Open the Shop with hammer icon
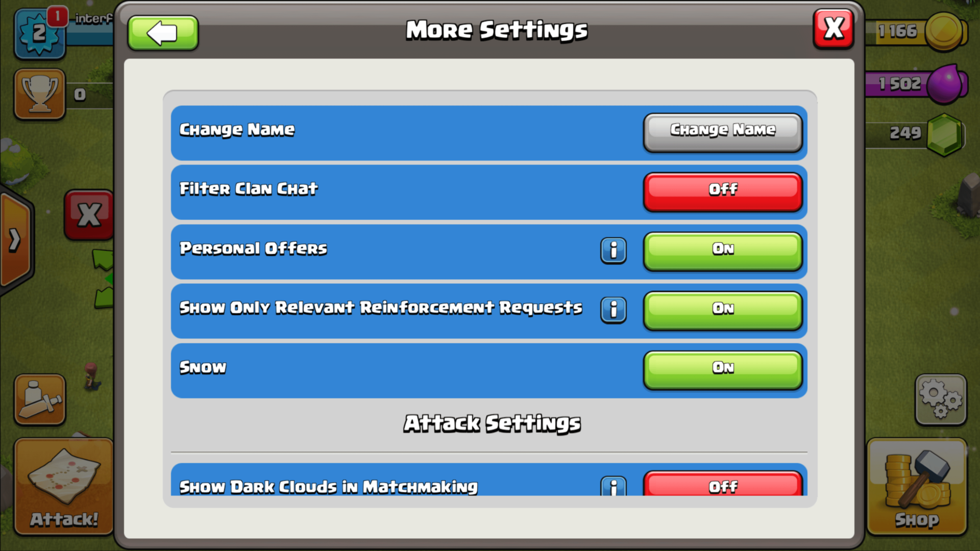The width and height of the screenshot is (980, 551). tap(917, 487)
